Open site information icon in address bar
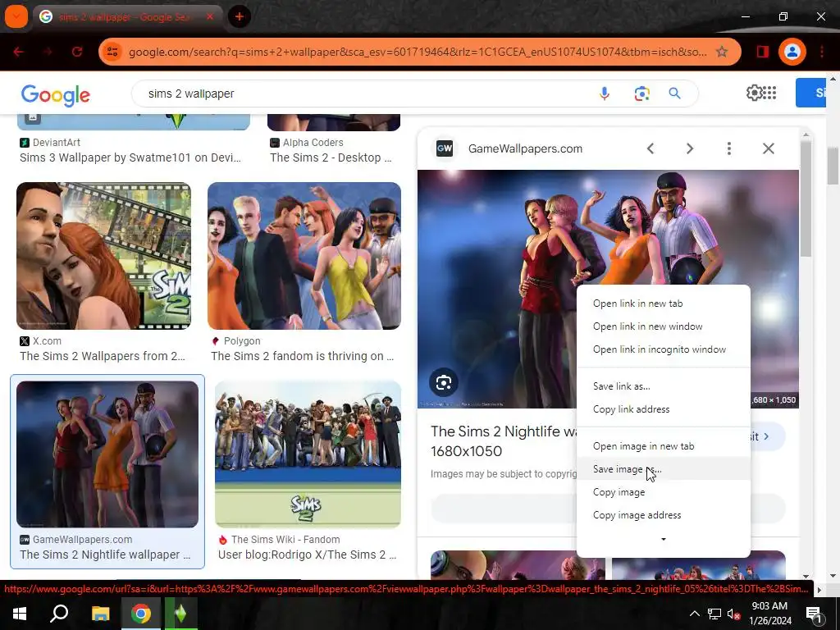The width and height of the screenshot is (840, 630). [x=112, y=52]
